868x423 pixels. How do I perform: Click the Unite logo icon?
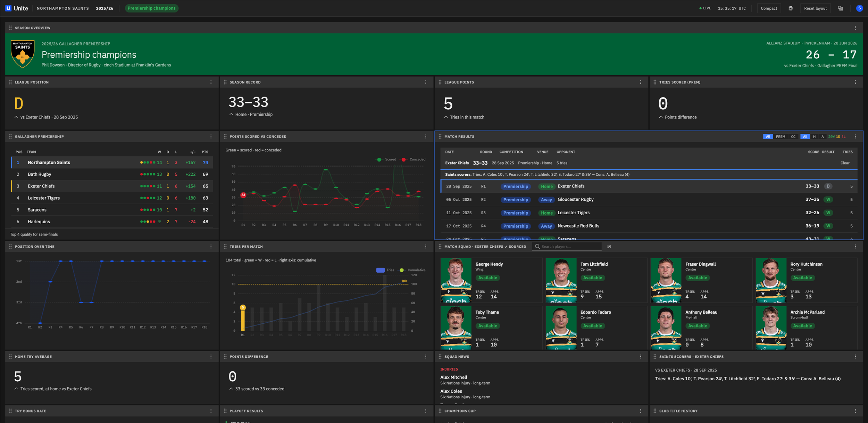(x=8, y=8)
